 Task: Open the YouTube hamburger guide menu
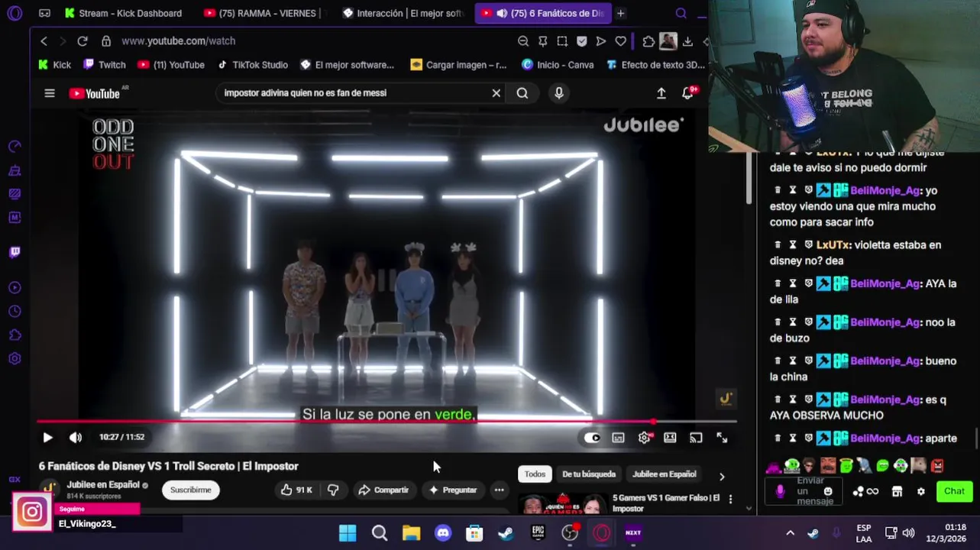[x=50, y=93]
